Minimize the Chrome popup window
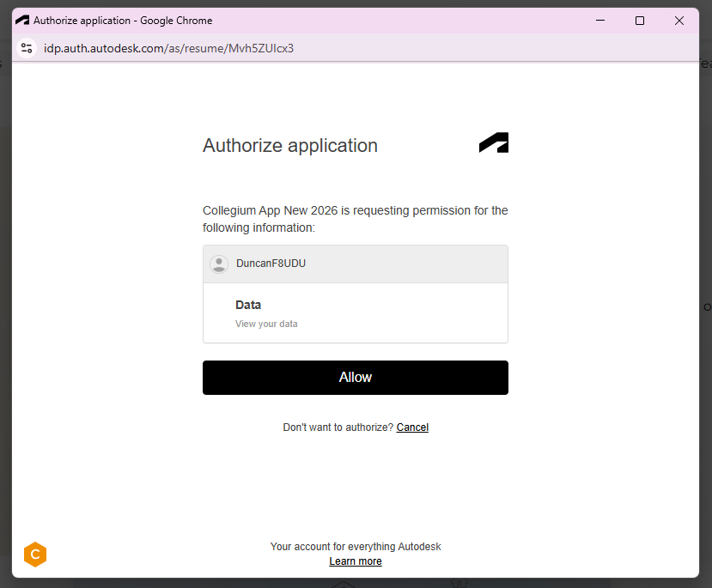 coord(599,21)
